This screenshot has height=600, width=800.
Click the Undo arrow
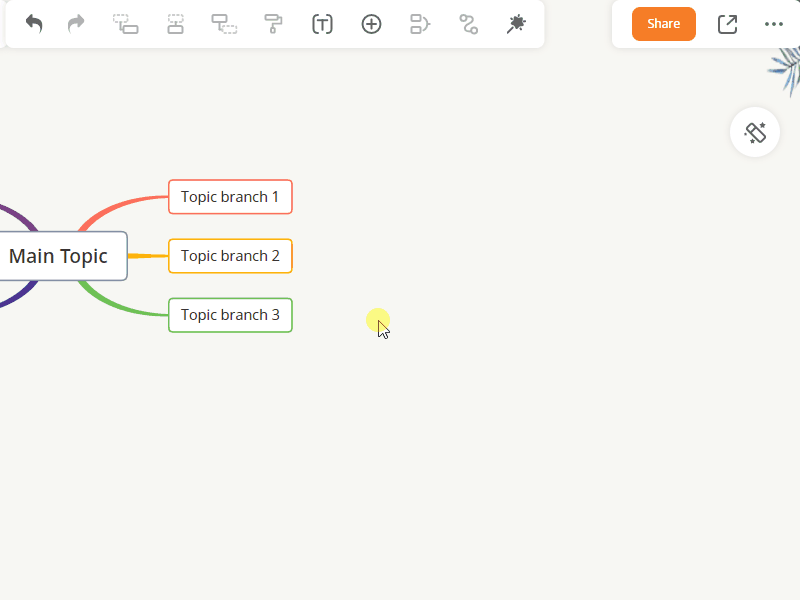click(34, 24)
